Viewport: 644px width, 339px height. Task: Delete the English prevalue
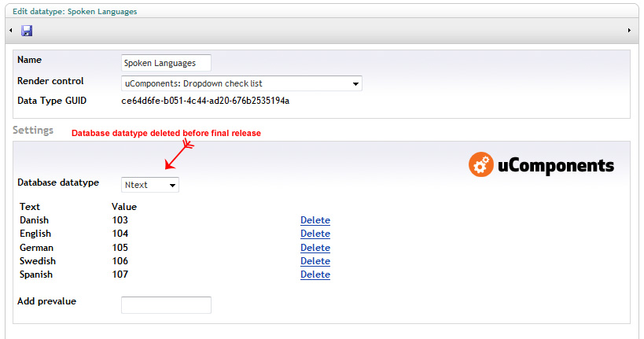click(315, 234)
